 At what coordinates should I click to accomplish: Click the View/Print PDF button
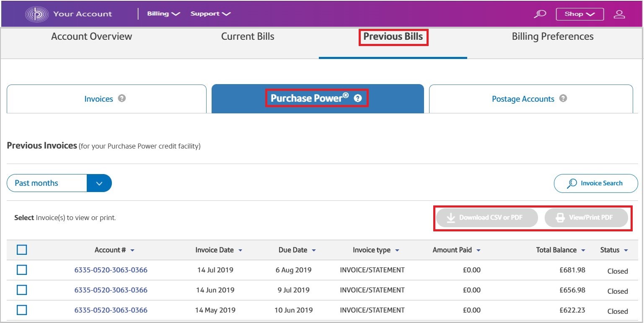[586, 218]
